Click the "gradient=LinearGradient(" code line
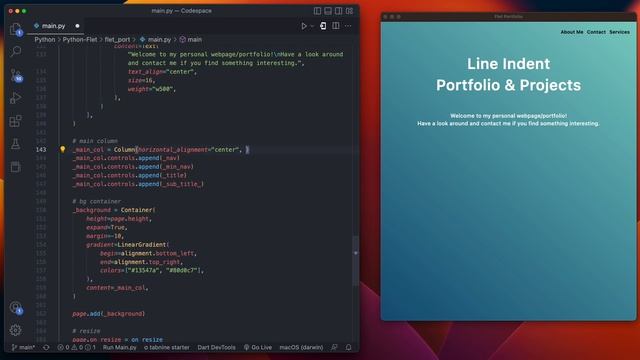Viewport: 640px width, 360px height. [x=127, y=244]
